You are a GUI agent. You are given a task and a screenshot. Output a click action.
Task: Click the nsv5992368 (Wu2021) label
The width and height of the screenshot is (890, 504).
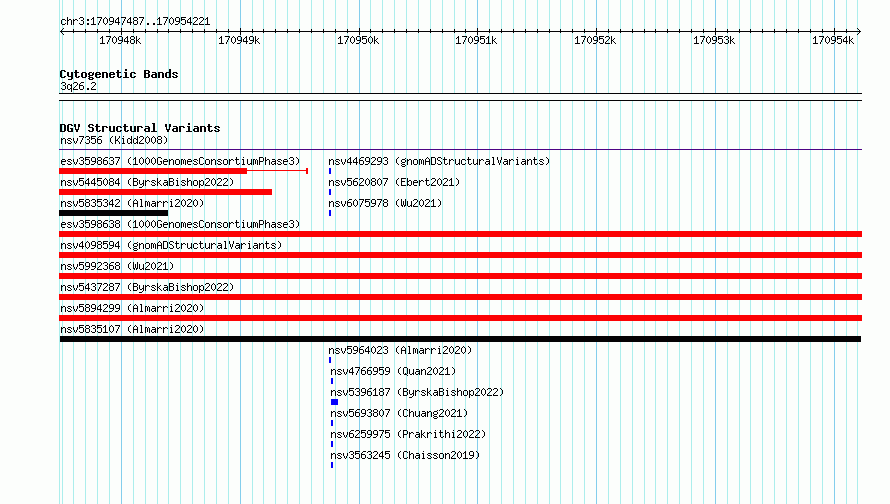point(117,266)
